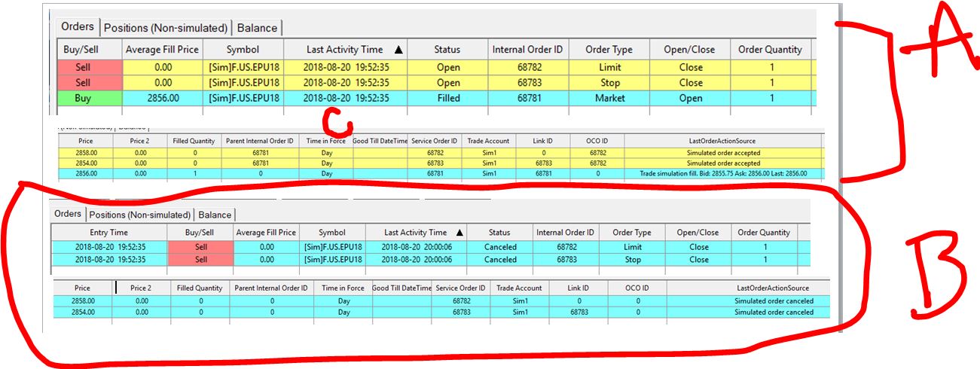Click the Symbol column header in the upper orders table
The width and height of the screenshot is (980, 369).
click(243, 50)
